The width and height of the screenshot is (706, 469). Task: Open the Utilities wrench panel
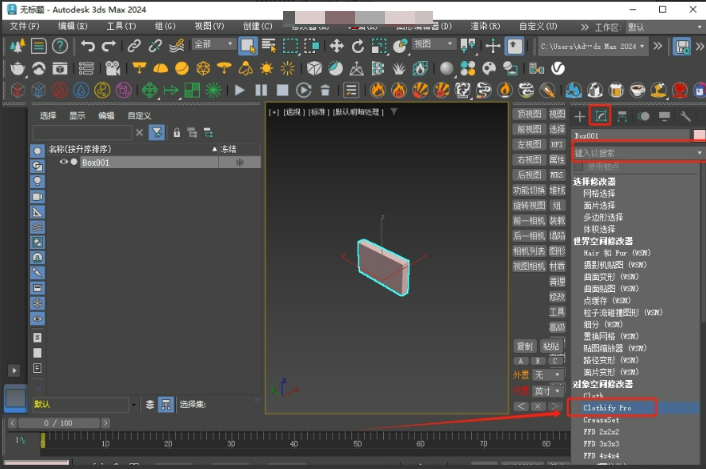(685, 116)
